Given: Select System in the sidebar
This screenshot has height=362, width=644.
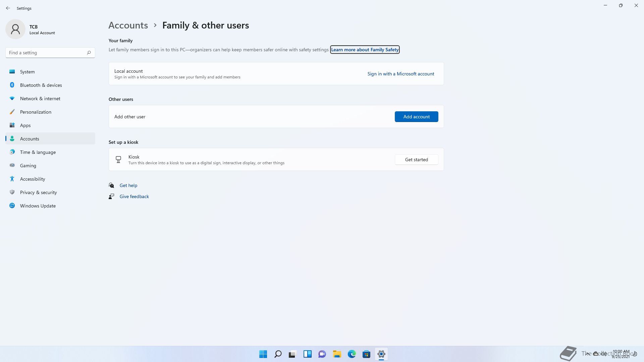Looking at the screenshot, I should pyautogui.click(x=50, y=72).
